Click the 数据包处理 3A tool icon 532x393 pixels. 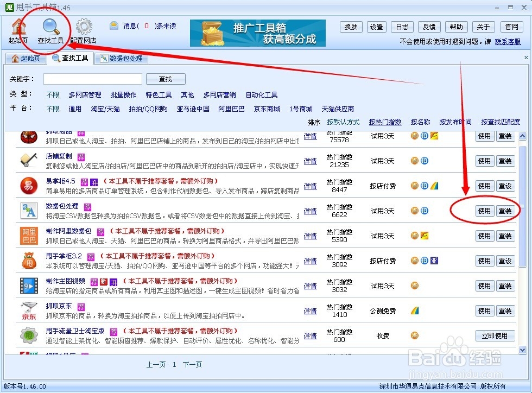[28, 211]
